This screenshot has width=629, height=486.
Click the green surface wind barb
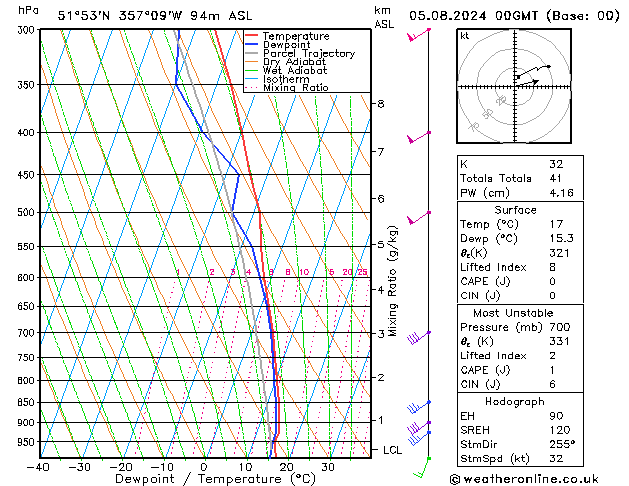point(423,464)
